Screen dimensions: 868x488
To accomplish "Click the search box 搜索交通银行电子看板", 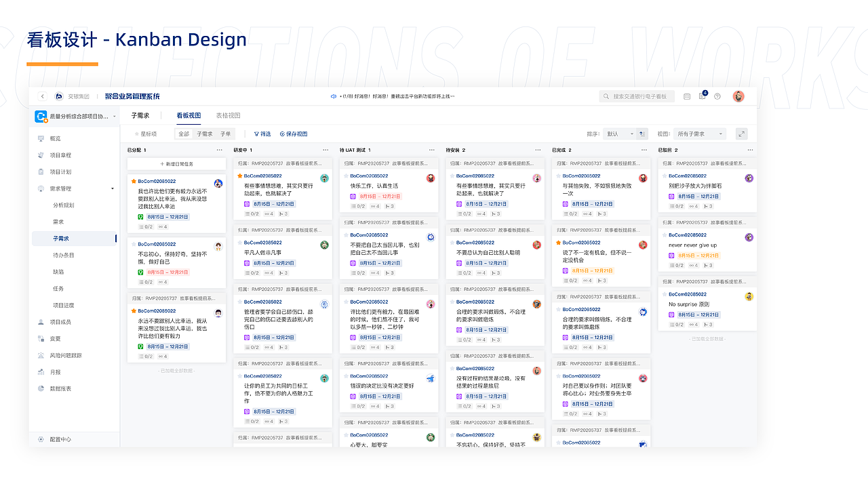I will tap(637, 96).
